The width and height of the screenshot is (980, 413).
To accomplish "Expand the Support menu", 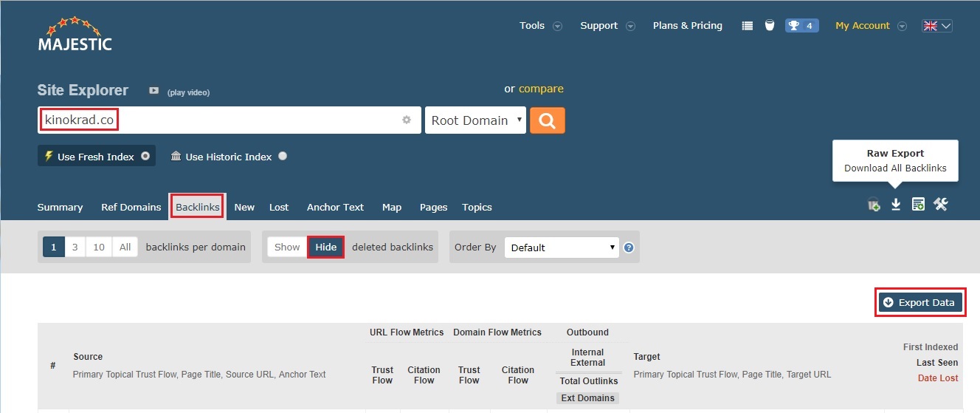I will coord(607,26).
